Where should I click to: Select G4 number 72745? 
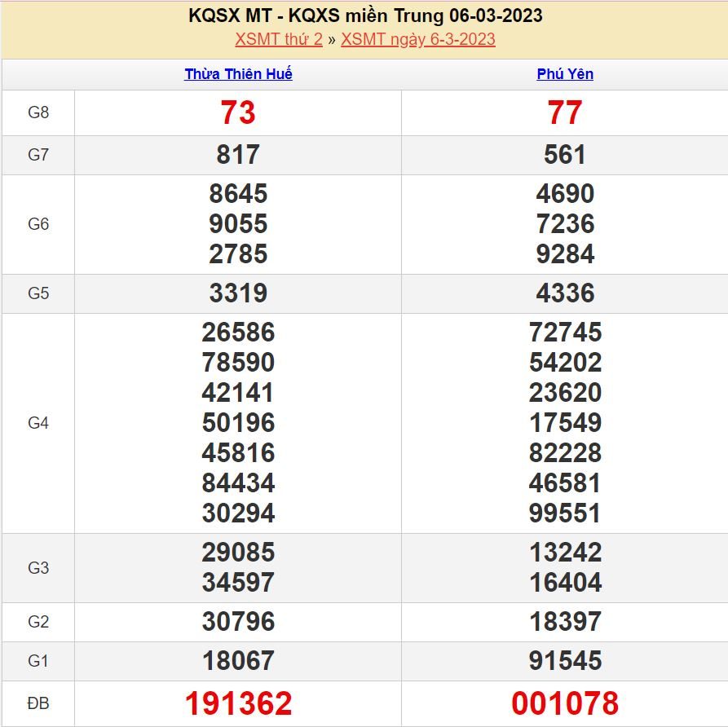point(565,333)
